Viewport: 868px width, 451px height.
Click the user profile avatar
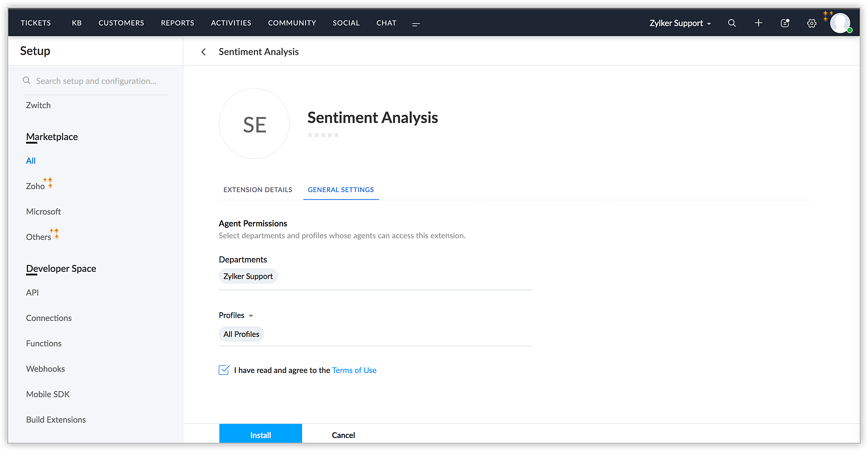point(840,23)
